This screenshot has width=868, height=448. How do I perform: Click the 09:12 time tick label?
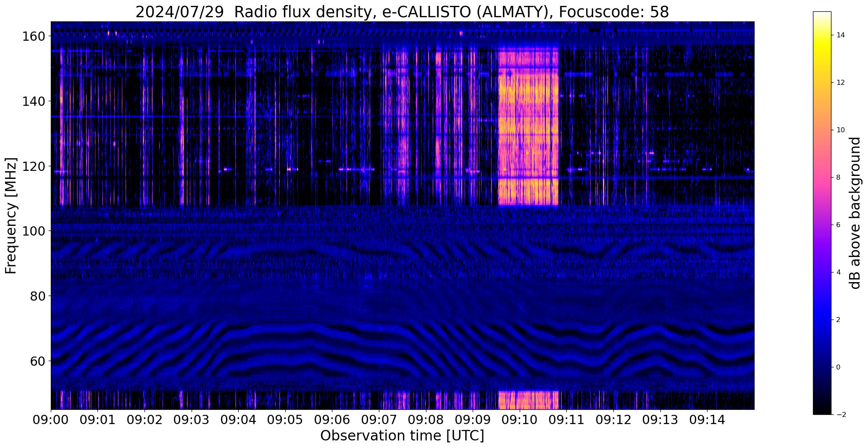614,420
